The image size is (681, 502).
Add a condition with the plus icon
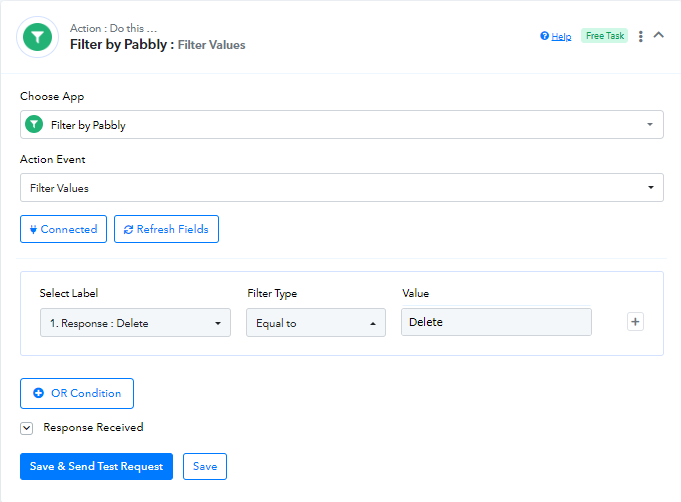[x=635, y=322]
